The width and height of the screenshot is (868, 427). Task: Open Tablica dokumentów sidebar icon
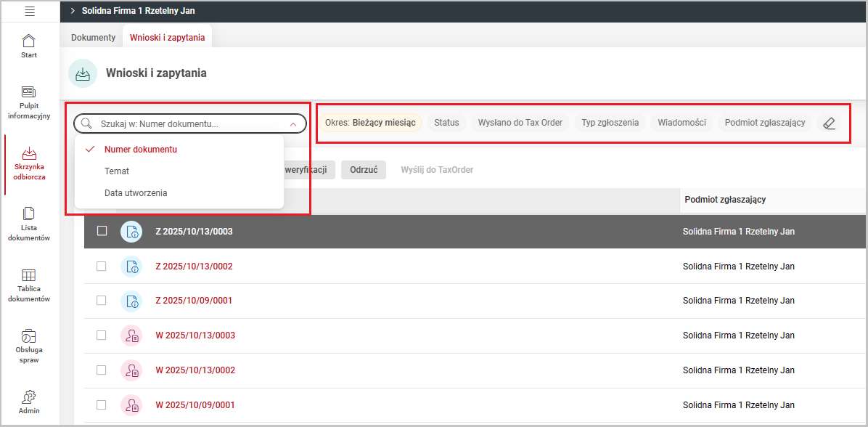pyautogui.click(x=29, y=275)
